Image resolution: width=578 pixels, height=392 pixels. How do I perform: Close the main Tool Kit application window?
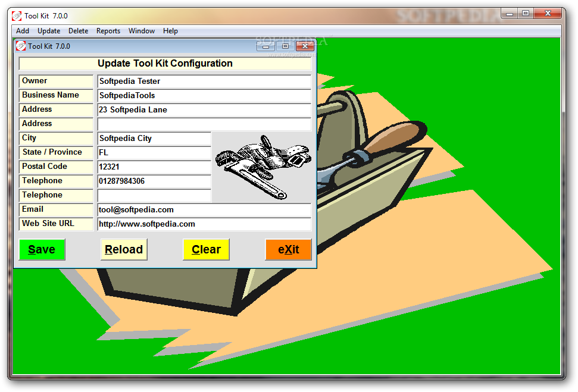coord(548,14)
